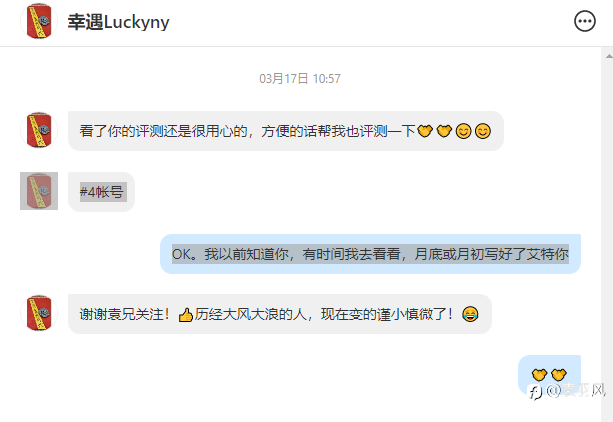Viewport: 613px width, 422px height.
Task: Click the second heart-hands emoji in first message
Action: point(444,131)
